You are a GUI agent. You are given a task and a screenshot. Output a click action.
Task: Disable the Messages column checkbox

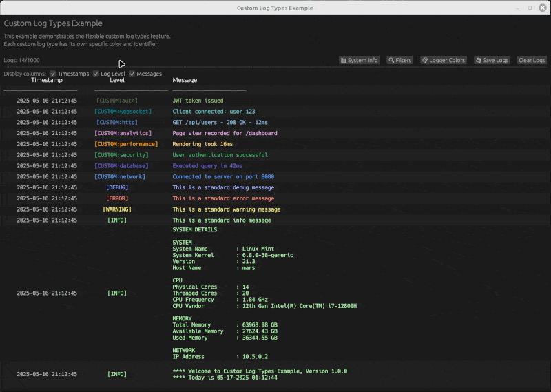point(132,74)
